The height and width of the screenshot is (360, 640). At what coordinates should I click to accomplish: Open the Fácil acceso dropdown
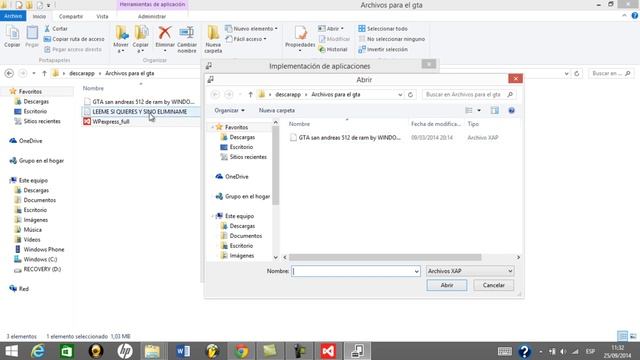(246, 39)
